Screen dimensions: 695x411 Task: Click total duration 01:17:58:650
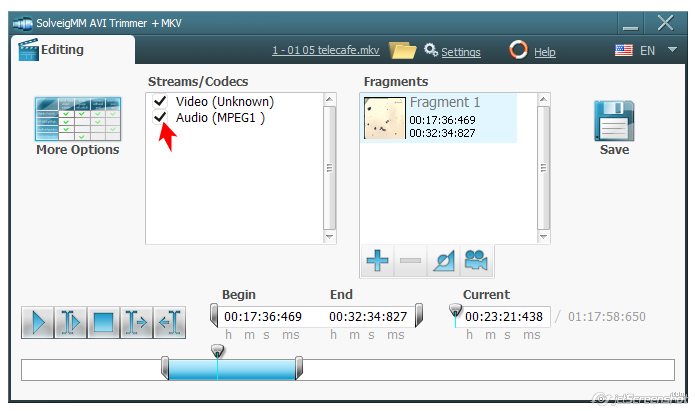pyautogui.click(x=607, y=317)
